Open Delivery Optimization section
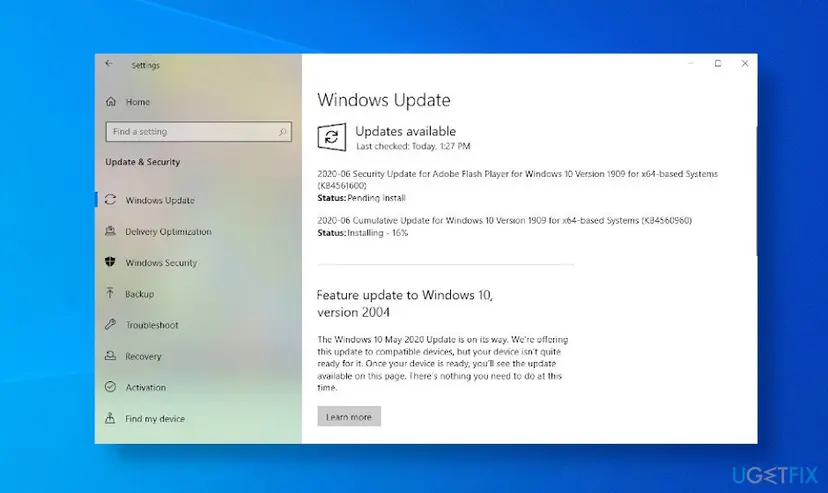The image size is (828, 493). click(x=168, y=231)
